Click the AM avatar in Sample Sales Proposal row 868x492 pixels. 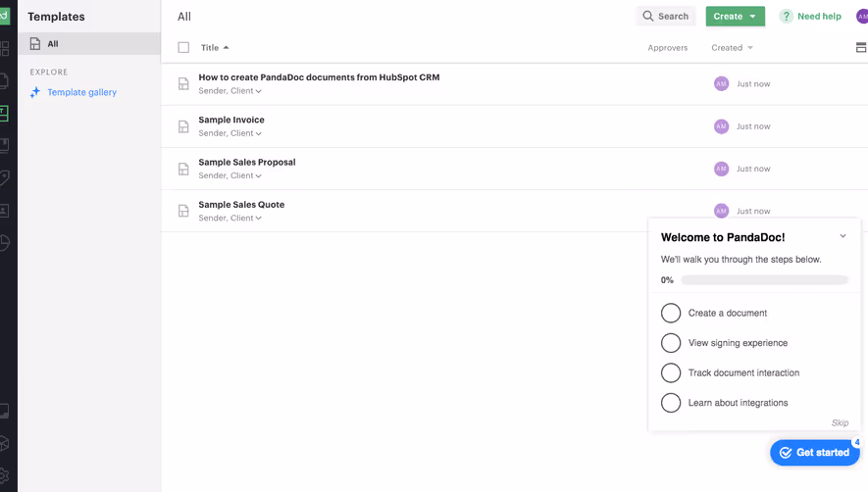721,169
